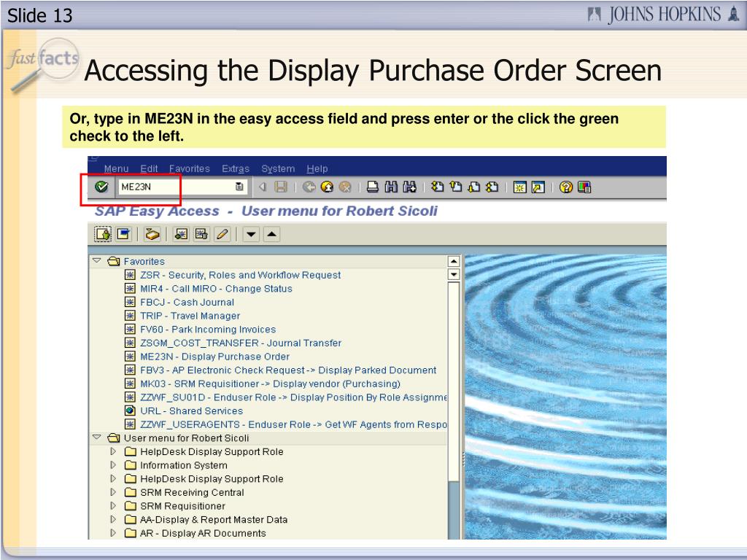Open TRIP - Travel Manager favorite
The width and height of the screenshot is (747, 560).
(x=190, y=316)
